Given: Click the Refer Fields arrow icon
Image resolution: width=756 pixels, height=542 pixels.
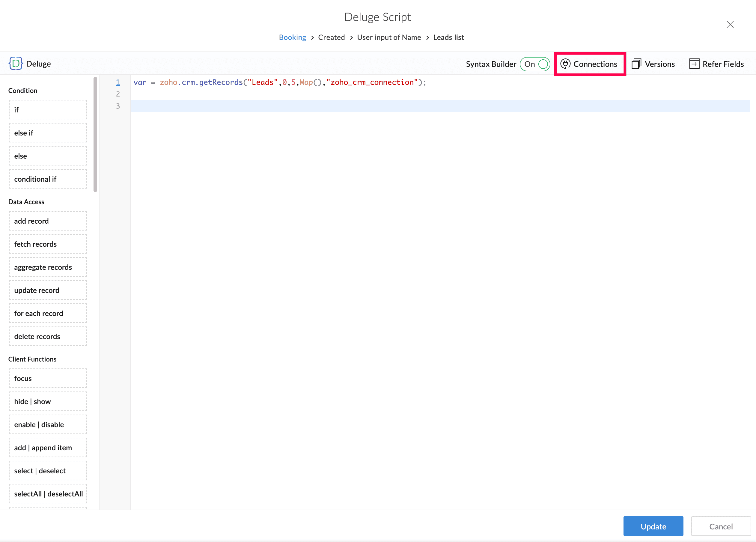Looking at the screenshot, I should tap(694, 64).
